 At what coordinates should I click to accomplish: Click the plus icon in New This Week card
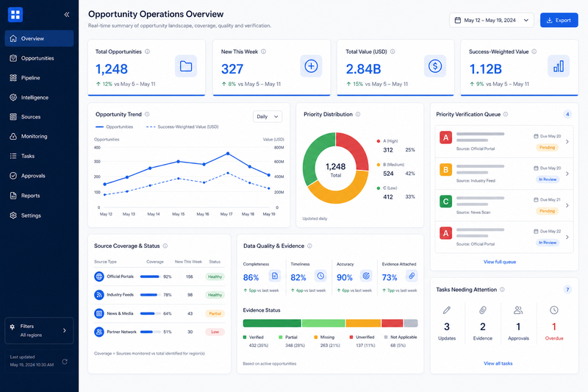tap(311, 66)
